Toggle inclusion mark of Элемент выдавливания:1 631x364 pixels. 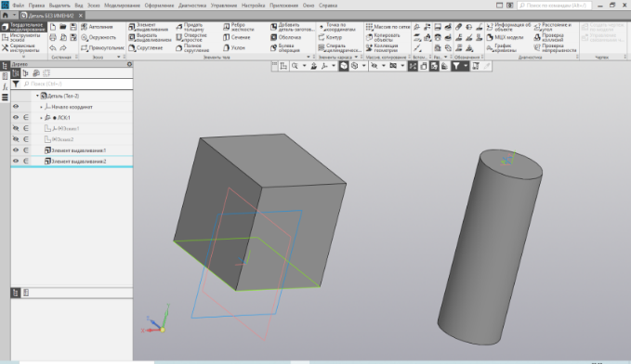[26, 150]
